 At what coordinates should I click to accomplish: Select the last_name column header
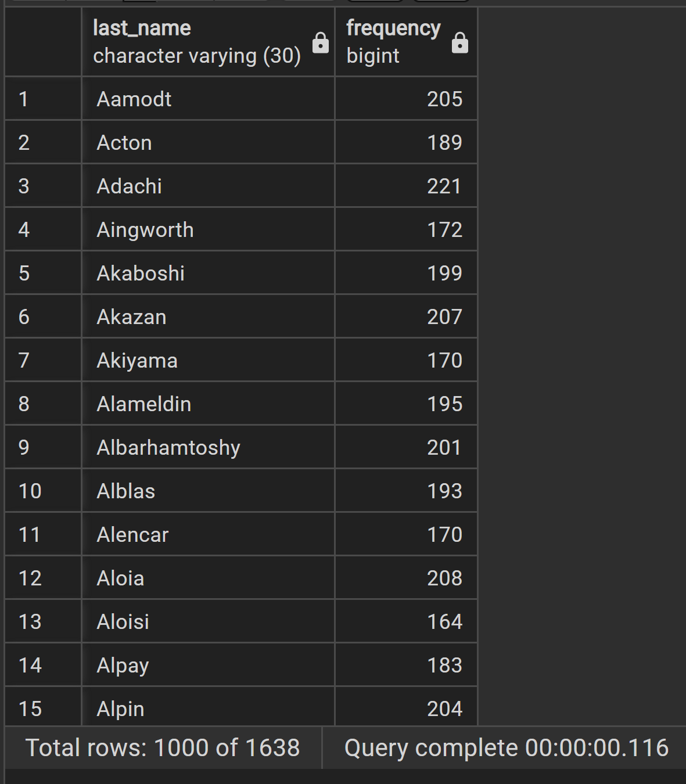(x=208, y=42)
